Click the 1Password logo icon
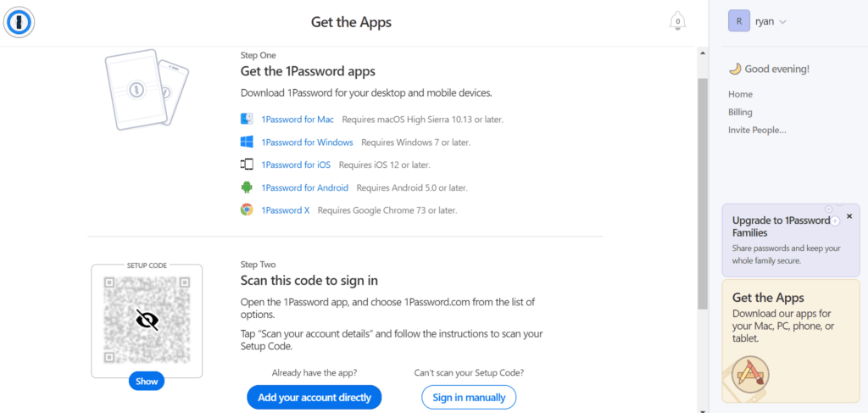This screenshot has height=413, width=868. 19,22
